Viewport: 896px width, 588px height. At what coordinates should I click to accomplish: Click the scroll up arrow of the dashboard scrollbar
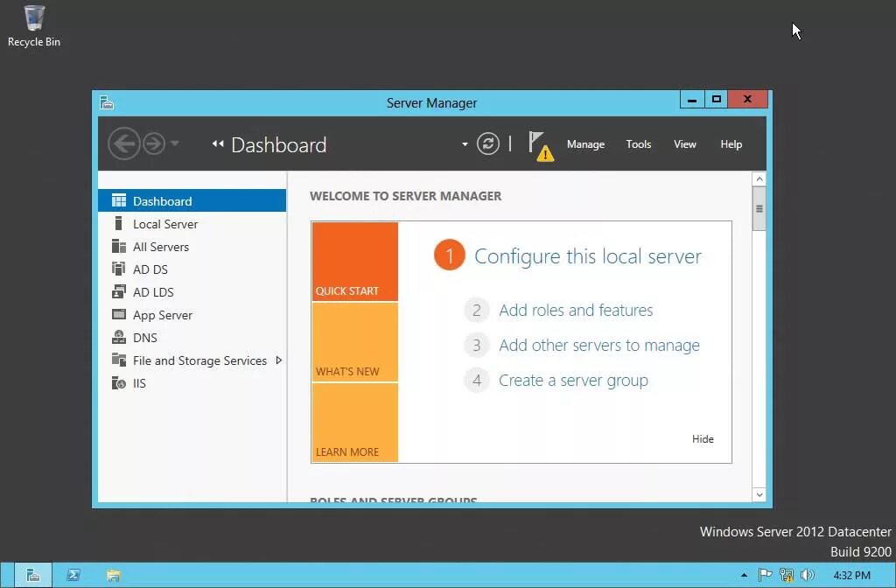coord(759,178)
